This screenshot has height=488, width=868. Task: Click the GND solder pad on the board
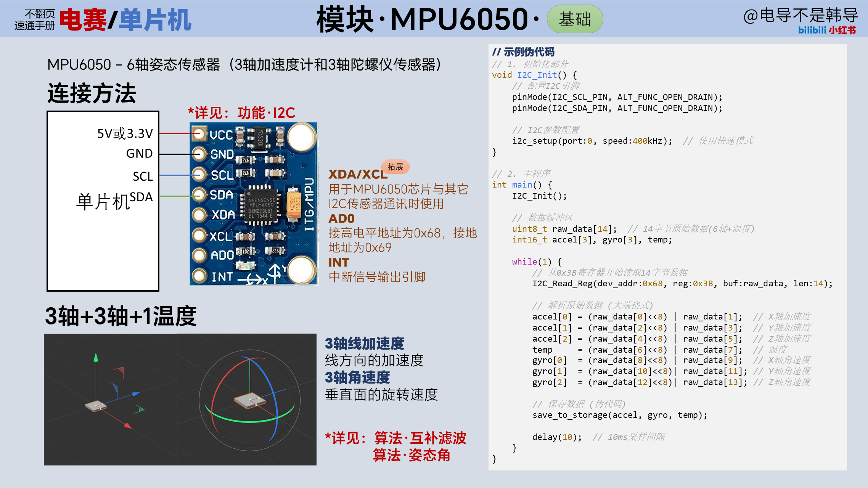tap(198, 154)
